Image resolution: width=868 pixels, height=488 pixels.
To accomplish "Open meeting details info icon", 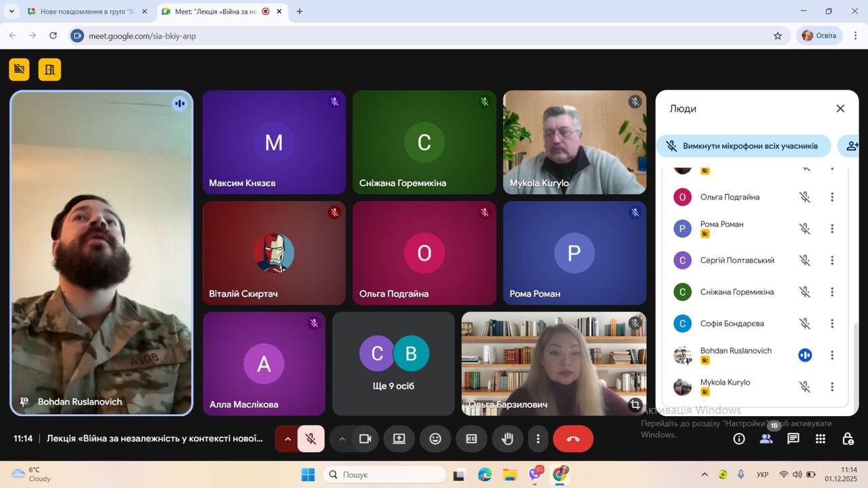I will (739, 439).
